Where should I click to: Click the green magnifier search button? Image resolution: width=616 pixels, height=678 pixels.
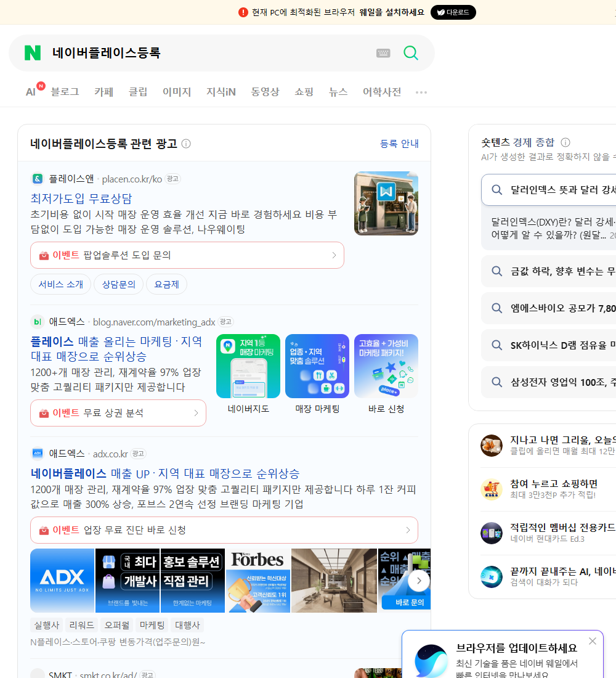(411, 53)
